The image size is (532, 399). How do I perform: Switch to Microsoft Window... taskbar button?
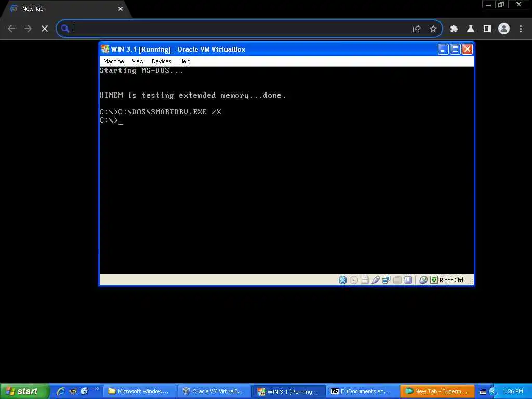139,392
